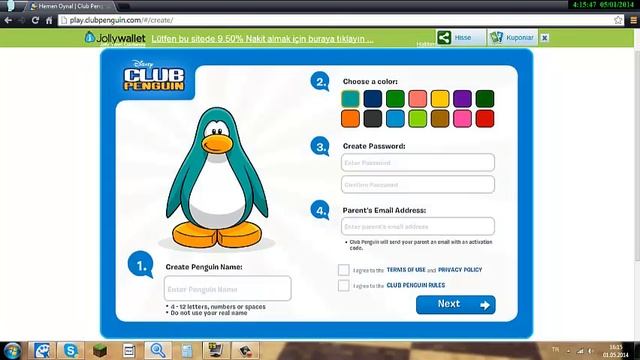
Task: Open the magnifier search taskbar icon
Action: coord(158,351)
